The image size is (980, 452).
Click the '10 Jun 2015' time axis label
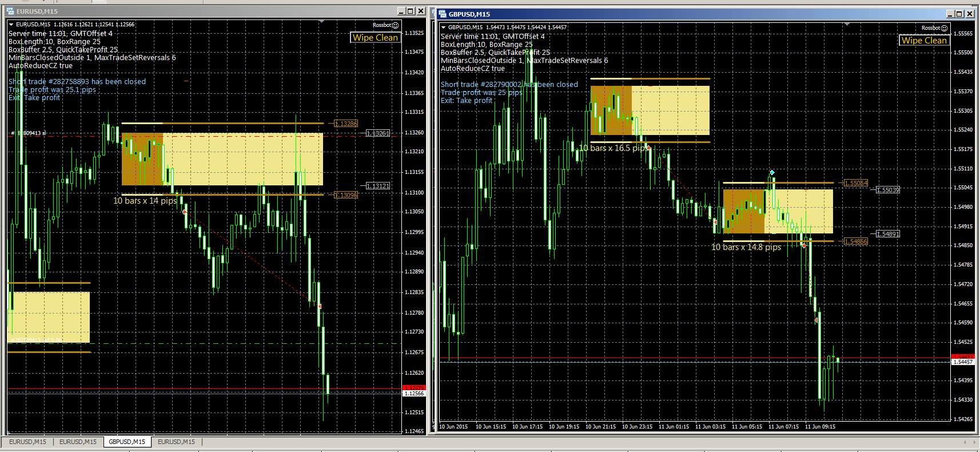click(453, 426)
